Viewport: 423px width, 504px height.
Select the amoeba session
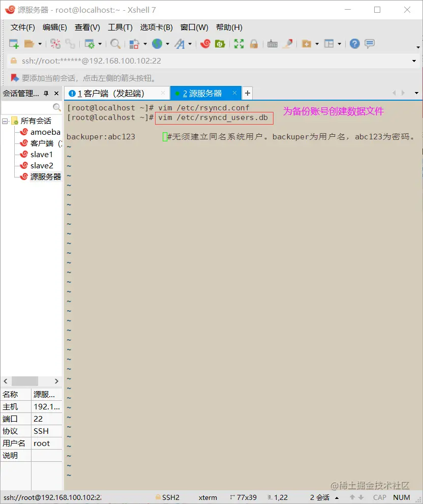tap(45, 132)
